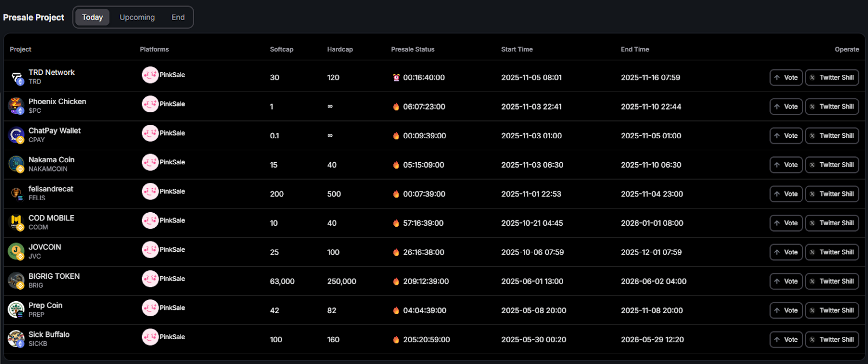Click the Presale Status column header

[x=412, y=49]
